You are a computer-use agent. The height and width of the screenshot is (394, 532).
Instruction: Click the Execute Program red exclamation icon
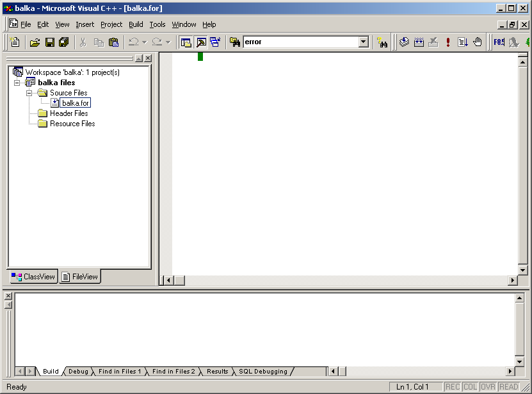point(448,42)
